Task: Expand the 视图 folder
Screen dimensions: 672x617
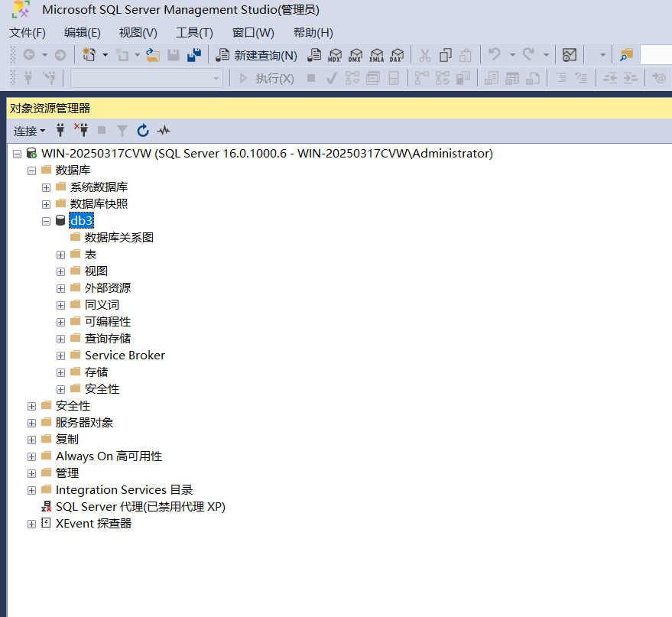Action: point(61,271)
